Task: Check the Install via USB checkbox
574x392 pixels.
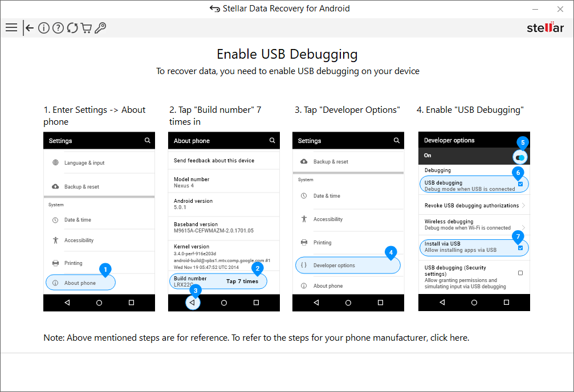Action: [x=520, y=248]
